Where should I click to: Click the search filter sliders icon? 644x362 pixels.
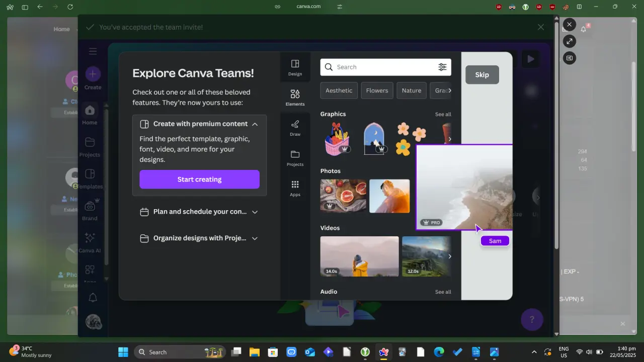[442, 67]
